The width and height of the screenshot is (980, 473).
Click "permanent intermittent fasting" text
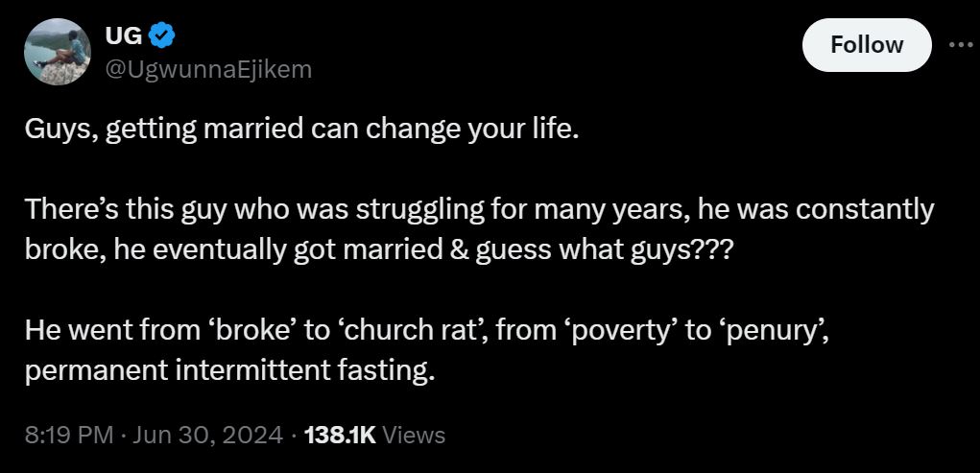[x=230, y=368]
